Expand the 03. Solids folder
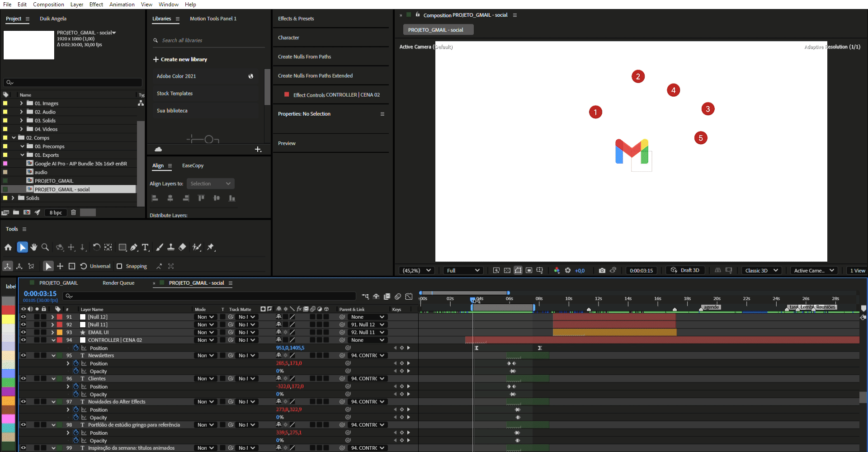 point(21,121)
